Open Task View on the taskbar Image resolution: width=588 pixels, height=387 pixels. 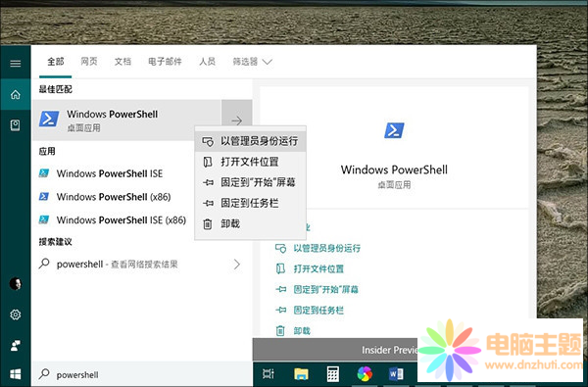tap(269, 374)
